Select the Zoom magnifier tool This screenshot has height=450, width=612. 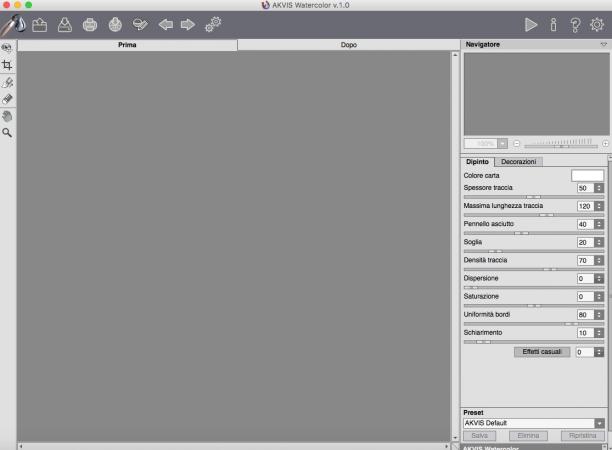coord(7,133)
